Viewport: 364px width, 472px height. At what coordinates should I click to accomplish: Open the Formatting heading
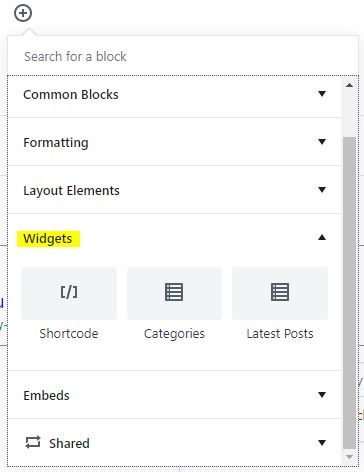tap(56, 143)
